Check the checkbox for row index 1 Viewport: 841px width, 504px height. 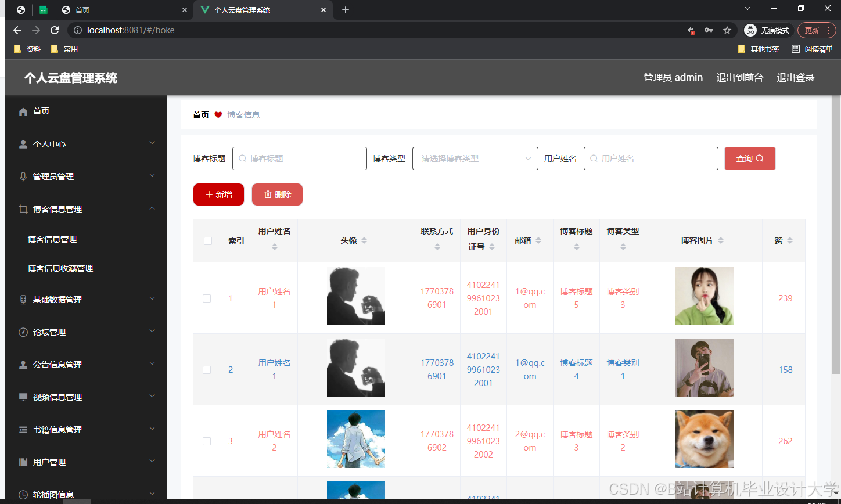pos(207,298)
